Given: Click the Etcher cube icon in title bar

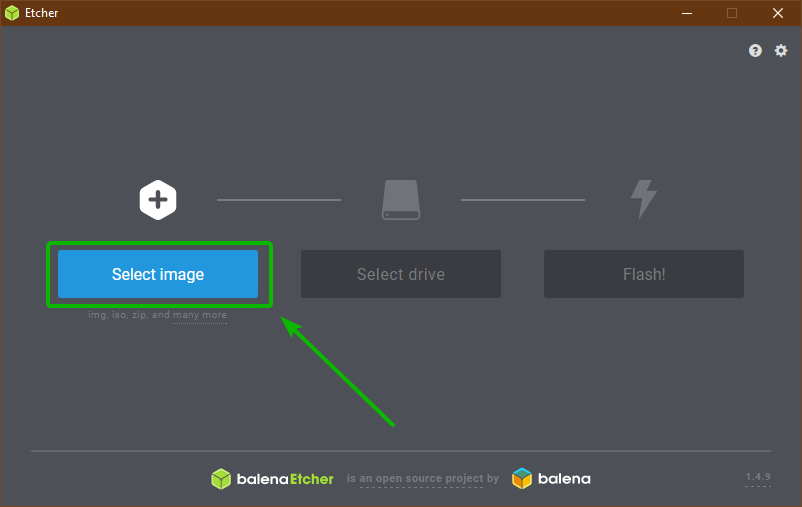Looking at the screenshot, I should [12, 13].
